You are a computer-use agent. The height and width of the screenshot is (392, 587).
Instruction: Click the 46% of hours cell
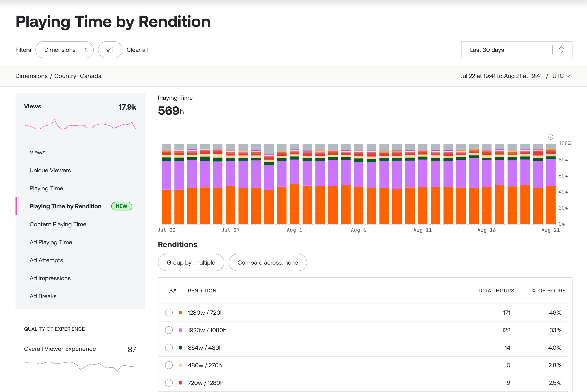click(555, 312)
